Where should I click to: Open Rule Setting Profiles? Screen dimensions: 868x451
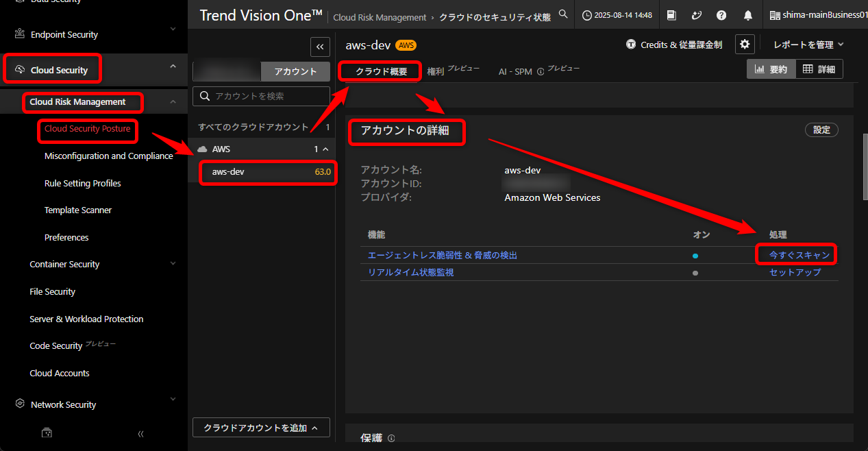(x=83, y=183)
